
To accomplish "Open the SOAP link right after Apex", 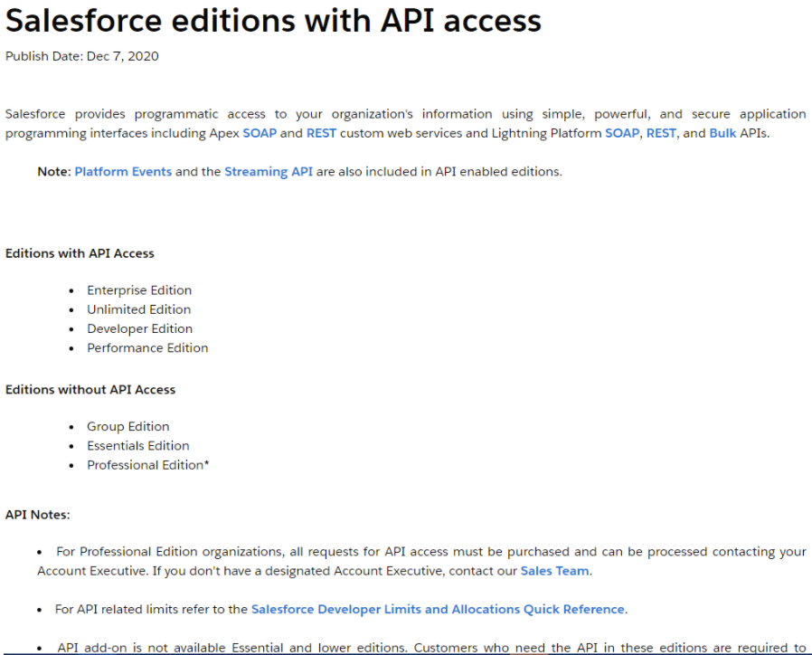I will click(259, 133).
